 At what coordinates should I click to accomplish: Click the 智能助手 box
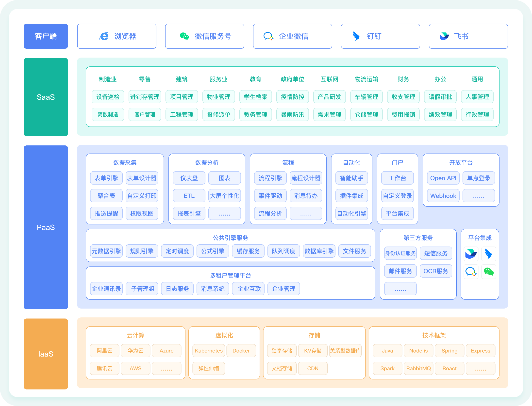click(352, 178)
